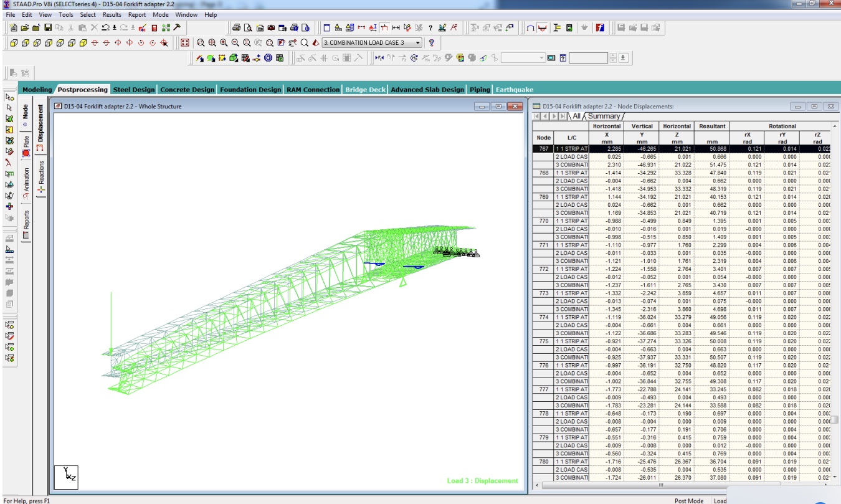Click the Whole Structure display icon
This screenshot has height=504, width=841.
(x=185, y=43)
